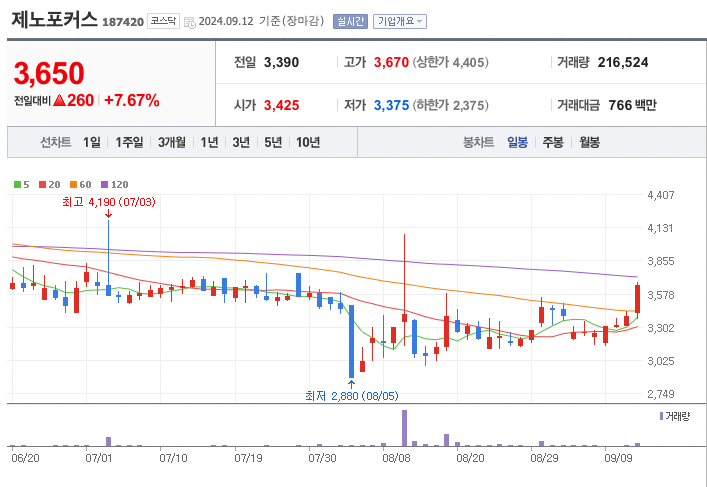
Task: Click the 최저 2,880 (08/05) marker label
Action: pyautogui.click(x=352, y=396)
